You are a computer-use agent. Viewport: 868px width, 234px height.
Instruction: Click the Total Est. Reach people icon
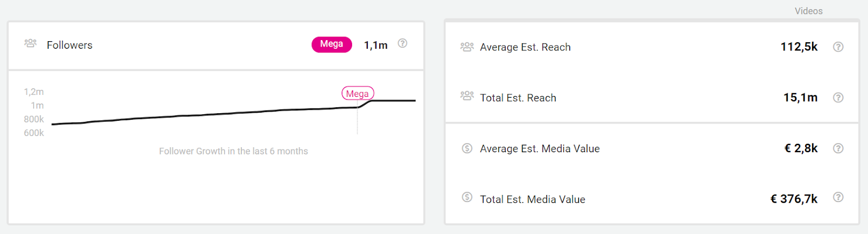pos(467,96)
